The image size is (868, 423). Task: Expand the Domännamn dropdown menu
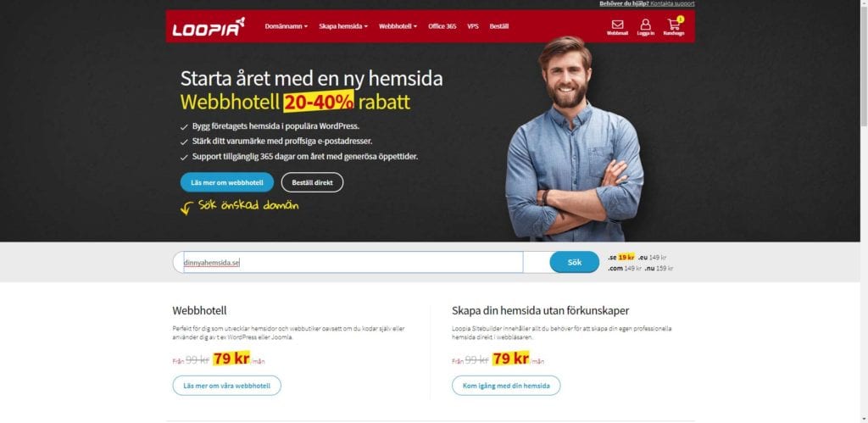pos(287,26)
